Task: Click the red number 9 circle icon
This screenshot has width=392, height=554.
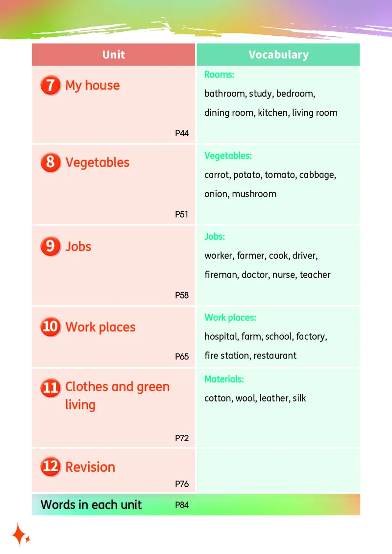Action: (50, 246)
